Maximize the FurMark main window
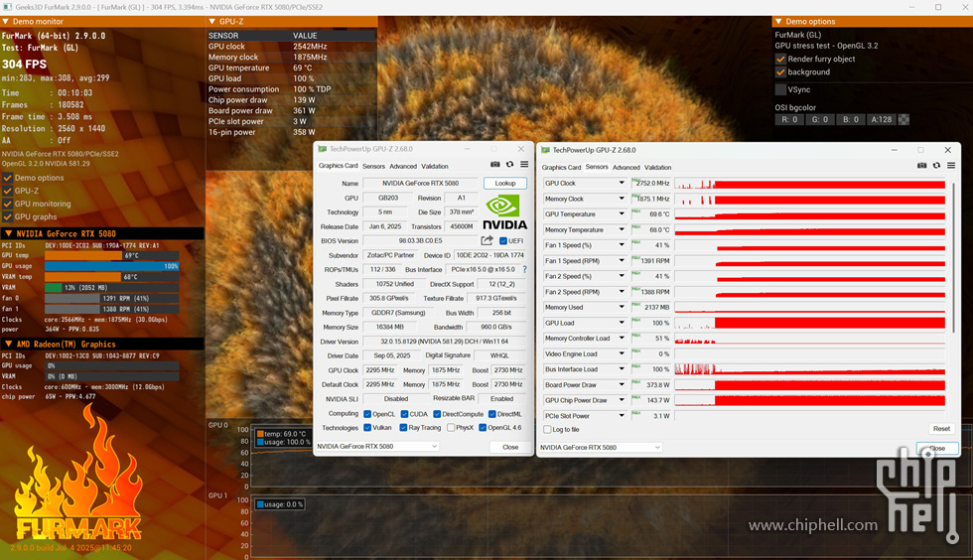The width and height of the screenshot is (973, 560). 938,8
